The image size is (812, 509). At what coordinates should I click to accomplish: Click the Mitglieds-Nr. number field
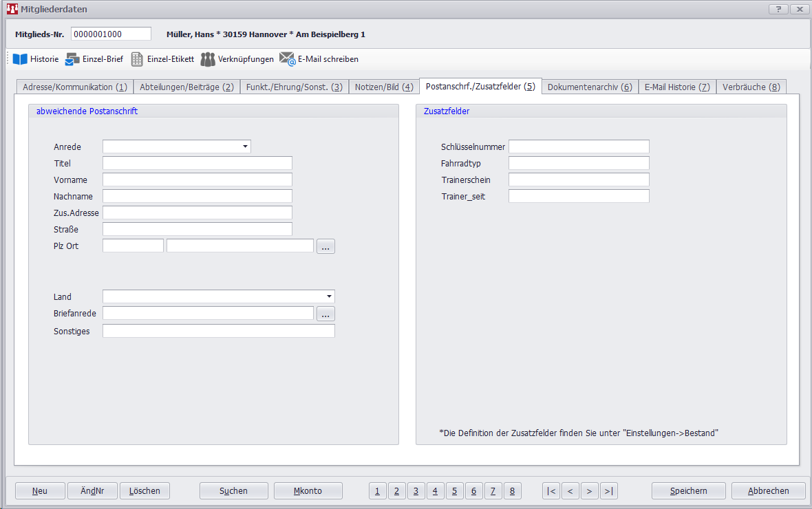pos(110,34)
